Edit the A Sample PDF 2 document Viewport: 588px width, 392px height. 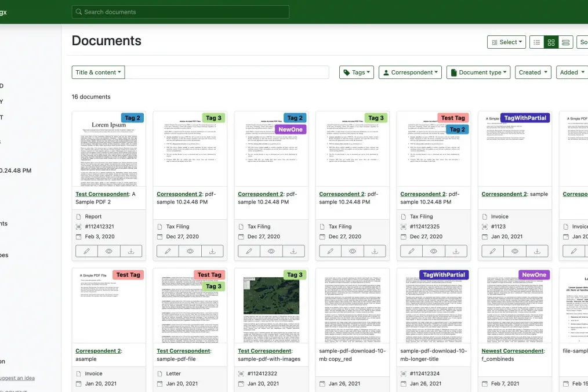pyautogui.click(x=86, y=251)
